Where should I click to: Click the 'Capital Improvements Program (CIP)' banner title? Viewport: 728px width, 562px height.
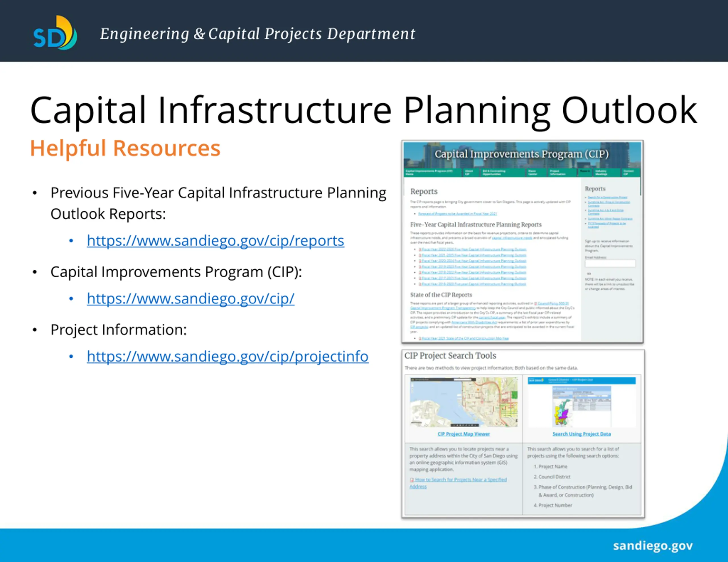click(x=522, y=154)
